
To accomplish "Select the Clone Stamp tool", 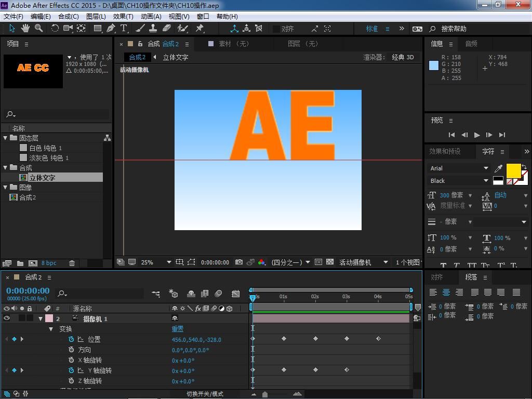I will point(153,29).
